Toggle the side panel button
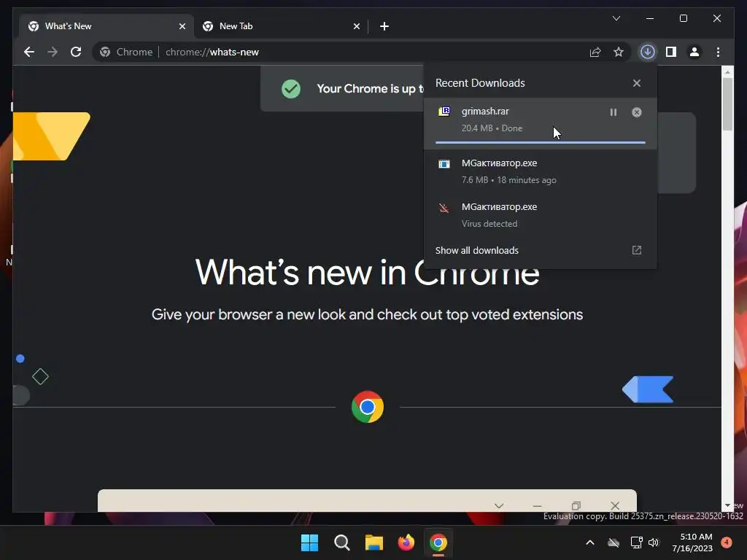The height and width of the screenshot is (560, 747). [671, 52]
